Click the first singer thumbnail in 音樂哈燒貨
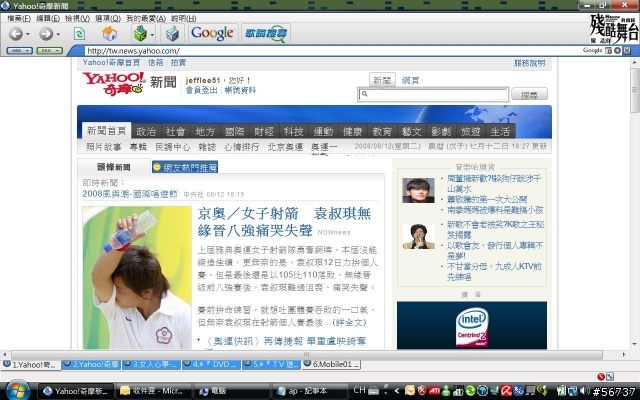 418,190
